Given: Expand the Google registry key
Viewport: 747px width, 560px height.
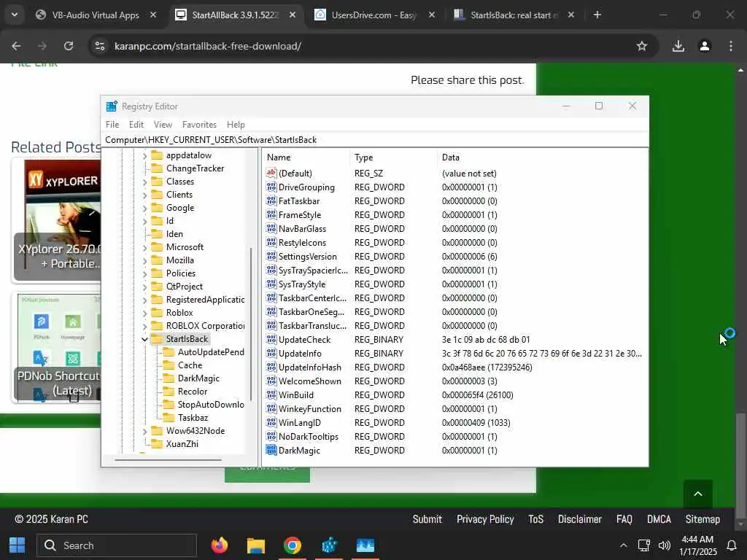Looking at the screenshot, I should click(x=144, y=208).
